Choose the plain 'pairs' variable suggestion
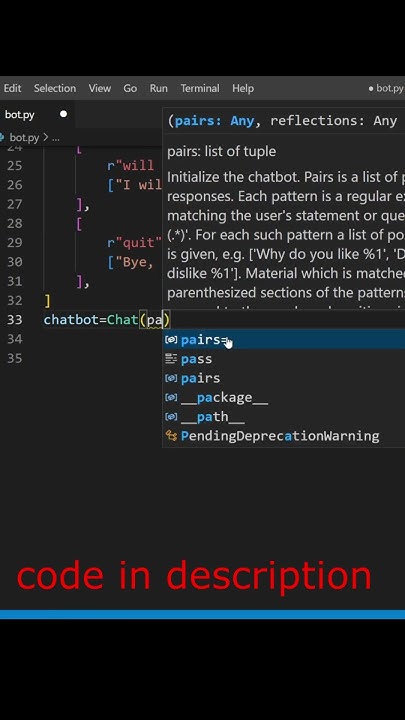This screenshot has width=405, height=720. [284, 378]
